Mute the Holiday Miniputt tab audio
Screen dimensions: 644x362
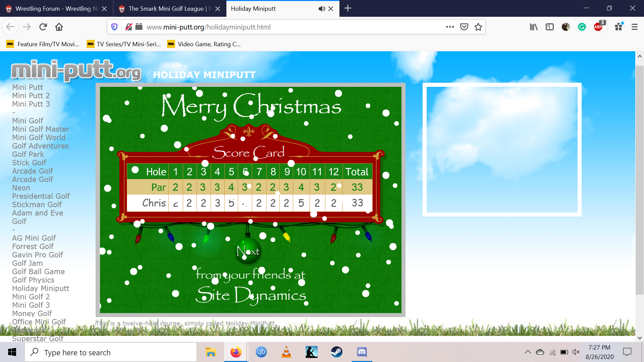321,9
